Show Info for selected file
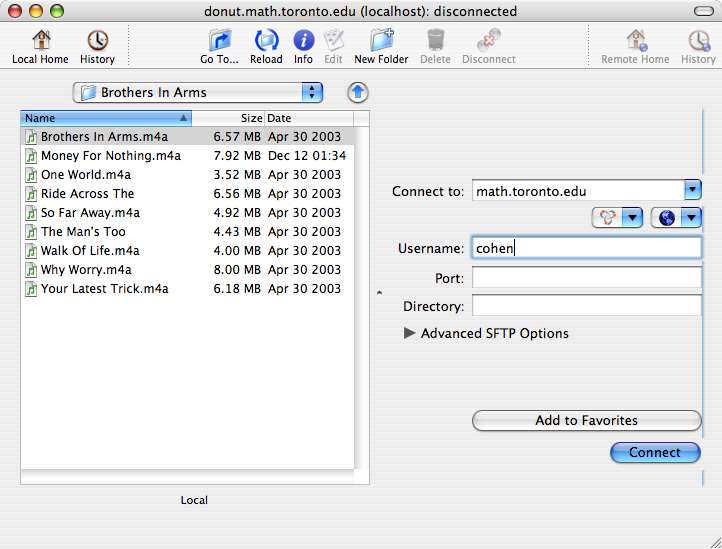Image resolution: width=722 pixels, height=549 pixels. click(303, 47)
